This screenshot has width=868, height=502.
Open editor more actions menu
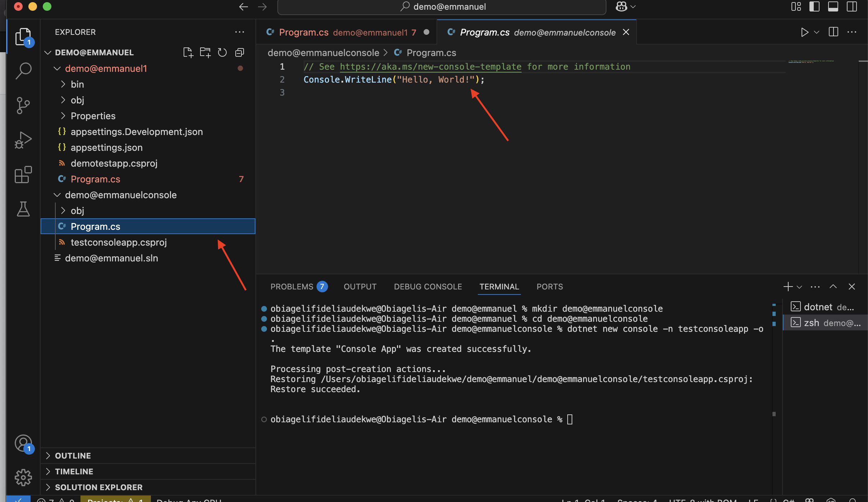852,32
